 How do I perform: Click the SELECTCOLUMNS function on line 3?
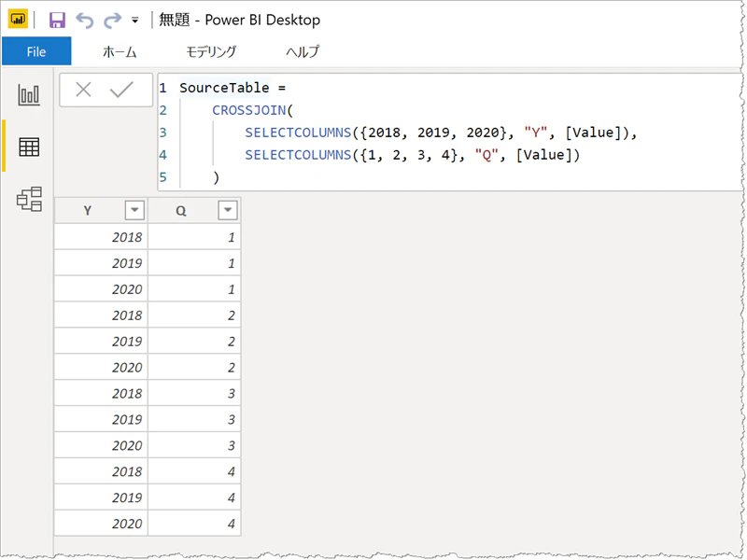(298, 133)
